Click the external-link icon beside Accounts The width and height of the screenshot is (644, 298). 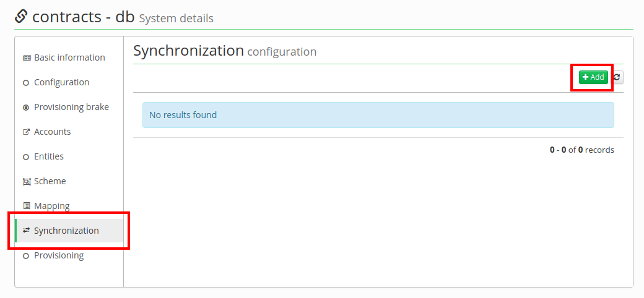(26, 132)
